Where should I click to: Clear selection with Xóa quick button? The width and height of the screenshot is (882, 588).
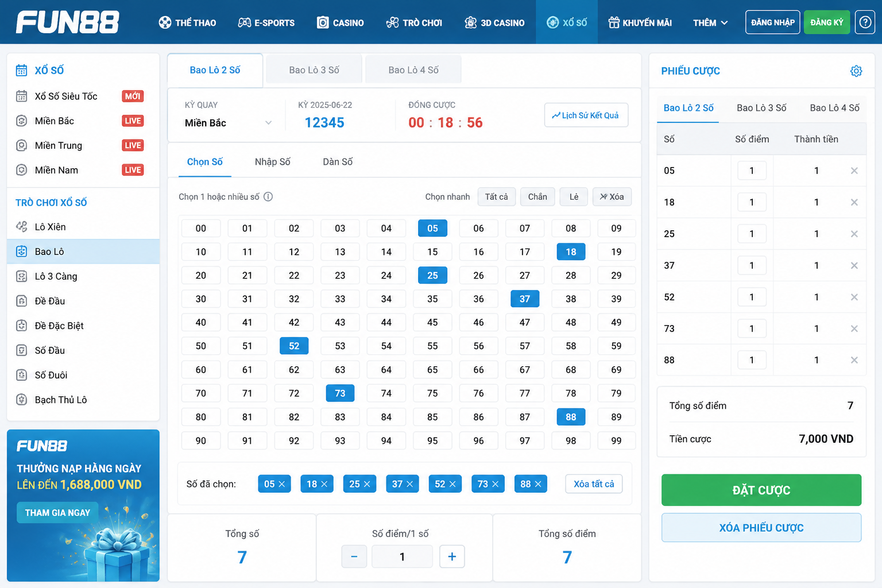point(612,196)
